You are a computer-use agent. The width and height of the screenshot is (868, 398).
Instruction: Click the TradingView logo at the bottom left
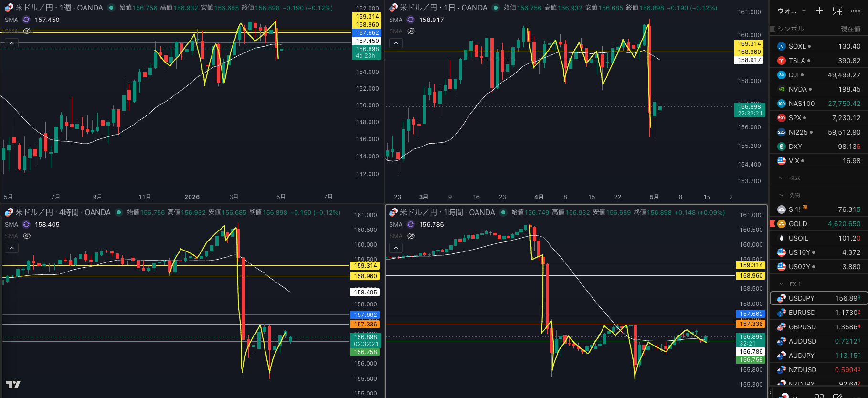[x=13, y=384]
